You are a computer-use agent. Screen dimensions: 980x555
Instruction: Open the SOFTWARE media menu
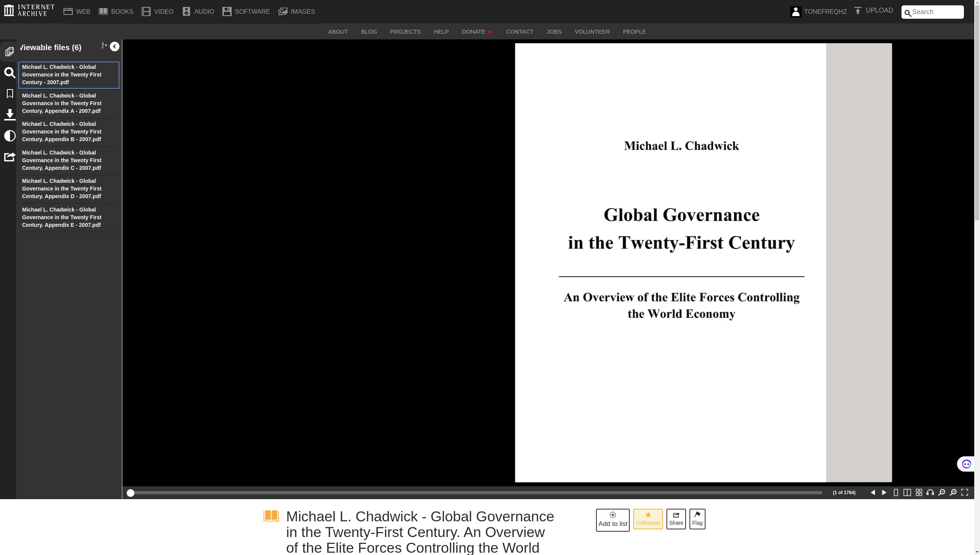[x=246, y=11]
